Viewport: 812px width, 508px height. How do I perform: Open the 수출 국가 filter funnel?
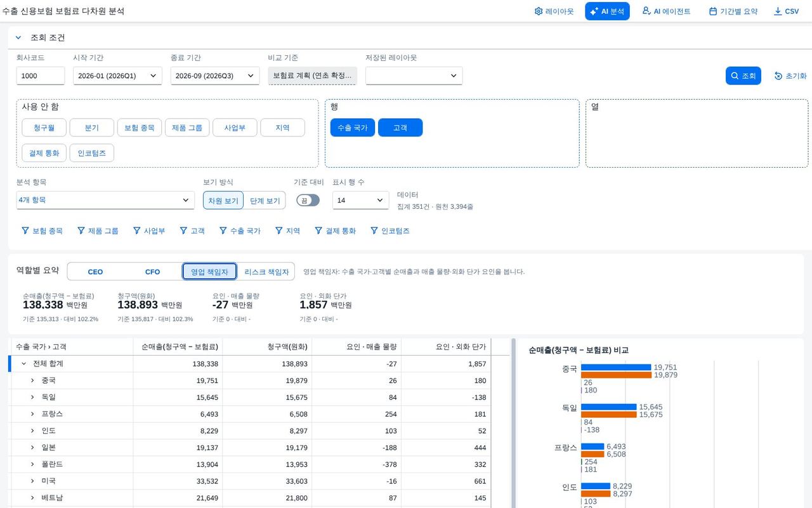pyautogui.click(x=223, y=231)
